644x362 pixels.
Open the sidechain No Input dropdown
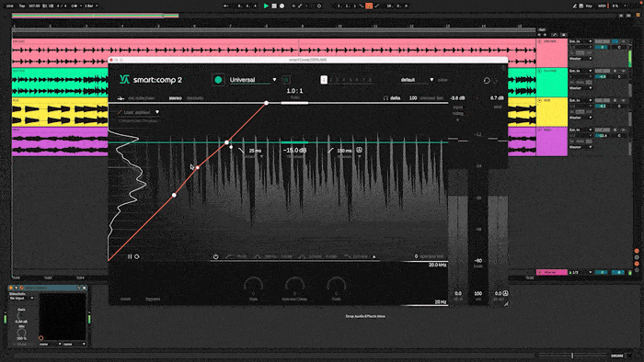click(x=21, y=298)
